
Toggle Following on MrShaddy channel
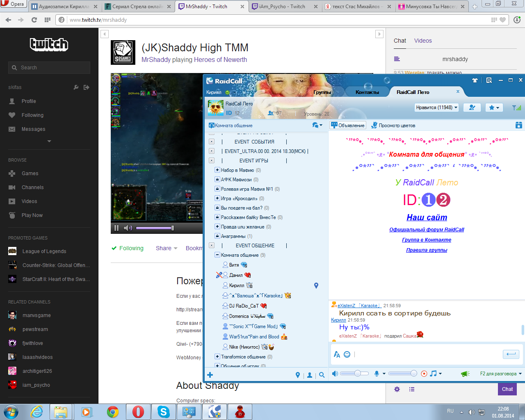click(x=128, y=248)
